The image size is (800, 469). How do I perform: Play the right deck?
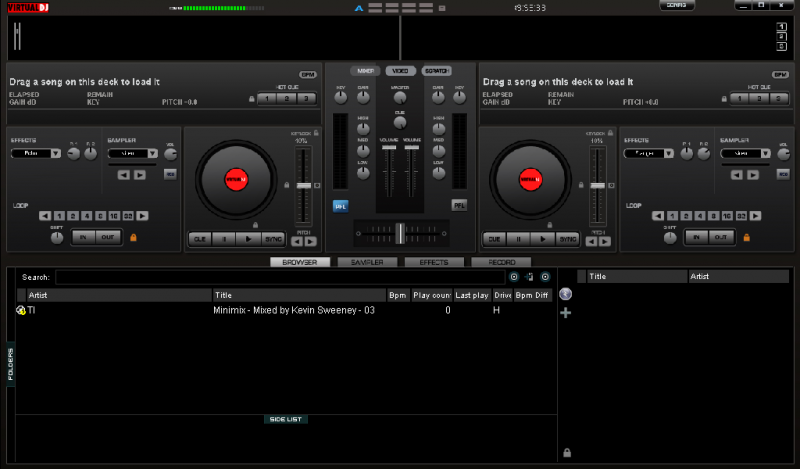[x=543, y=239]
